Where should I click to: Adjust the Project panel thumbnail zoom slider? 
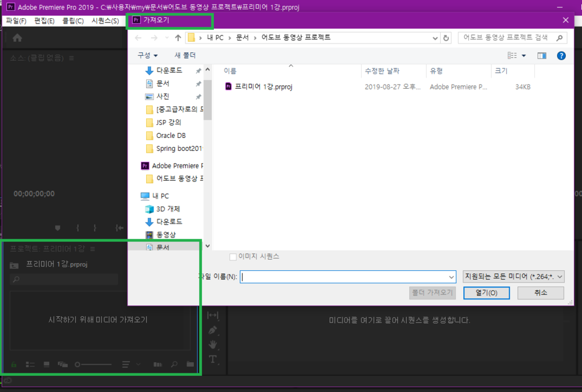click(x=93, y=365)
